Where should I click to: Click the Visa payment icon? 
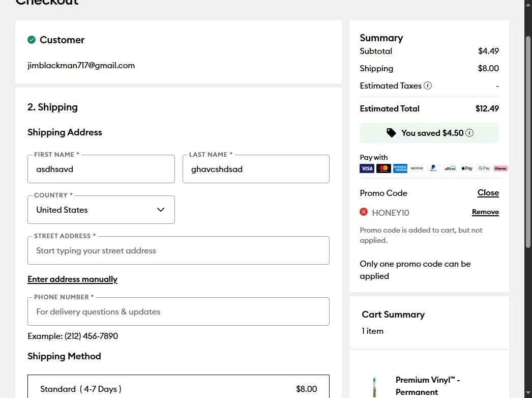[367, 168]
